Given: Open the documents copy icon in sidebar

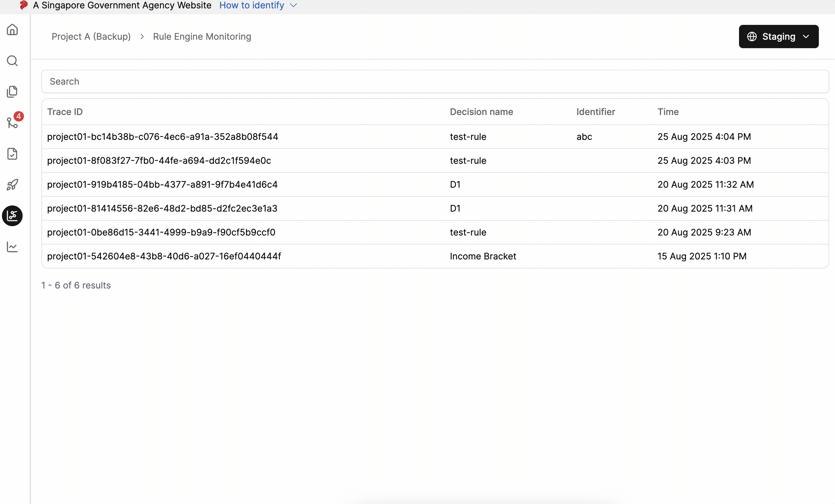Looking at the screenshot, I should tap(12, 92).
